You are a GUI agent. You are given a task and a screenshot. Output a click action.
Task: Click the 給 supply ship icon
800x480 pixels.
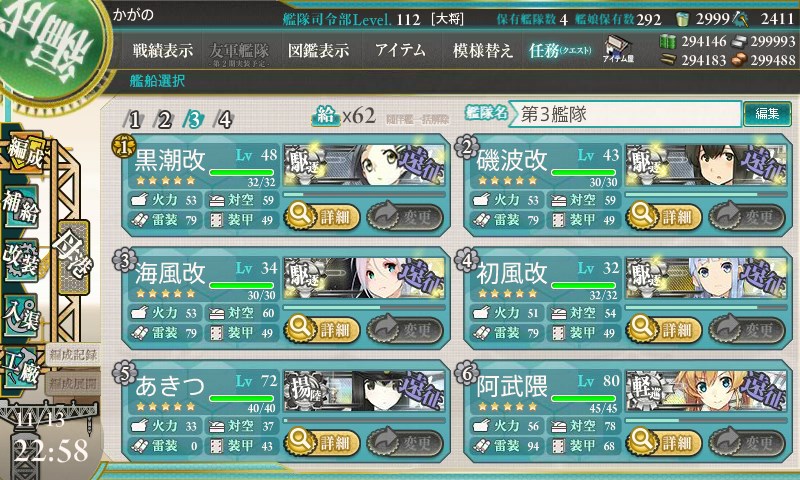click(325, 116)
